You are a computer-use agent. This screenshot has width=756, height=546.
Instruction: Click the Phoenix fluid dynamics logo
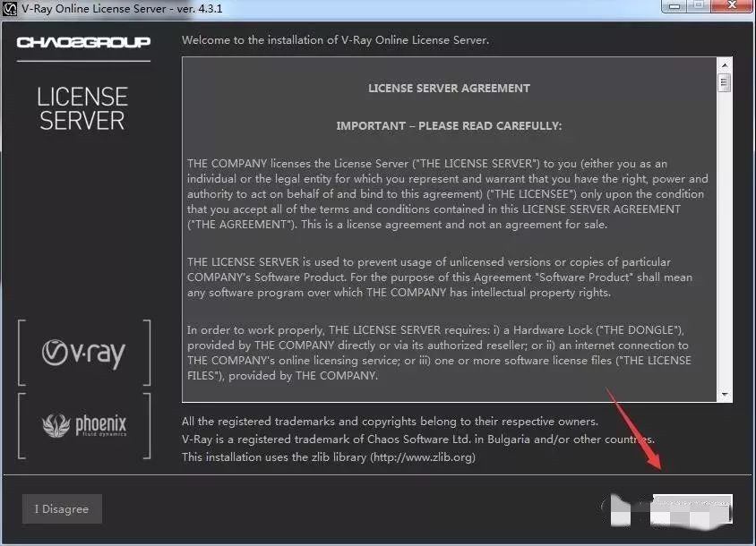click(84, 425)
